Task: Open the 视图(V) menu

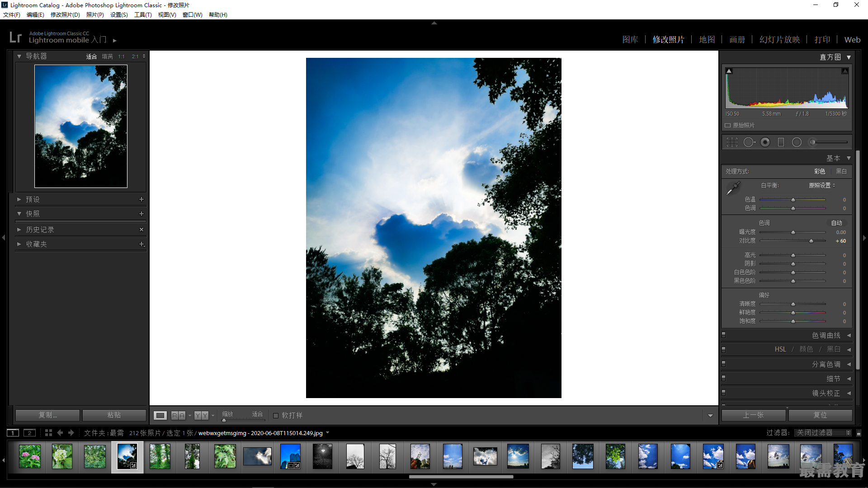Action: point(167,15)
